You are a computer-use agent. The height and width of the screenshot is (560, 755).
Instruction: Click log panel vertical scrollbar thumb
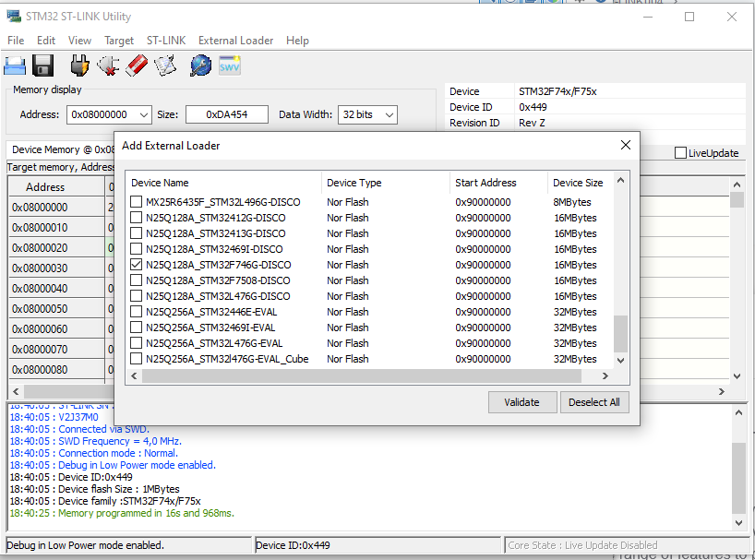738,479
